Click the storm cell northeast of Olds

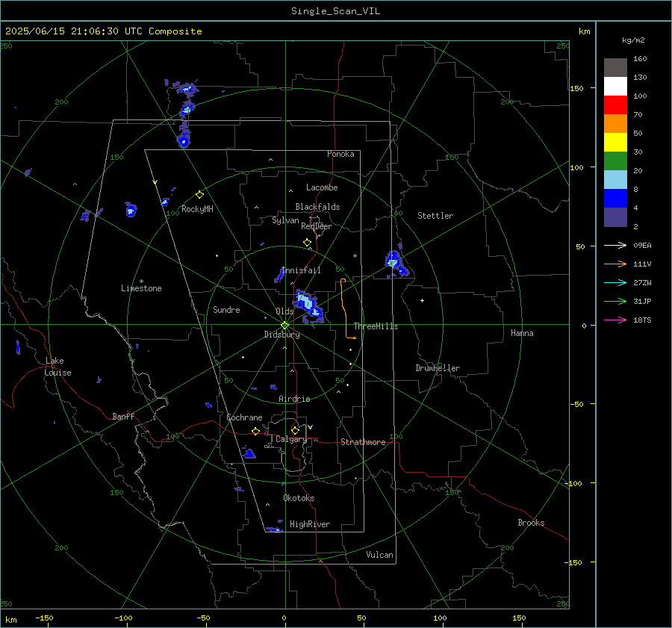(x=309, y=305)
